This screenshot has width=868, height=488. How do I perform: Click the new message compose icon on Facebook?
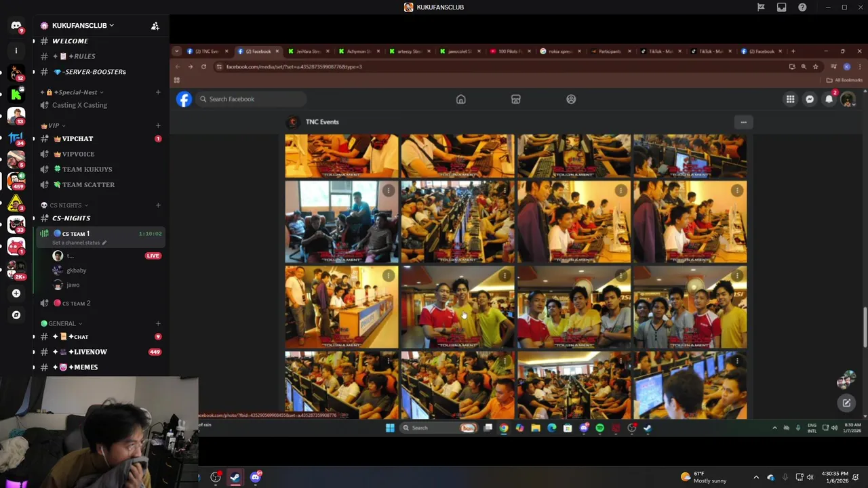(846, 403)
